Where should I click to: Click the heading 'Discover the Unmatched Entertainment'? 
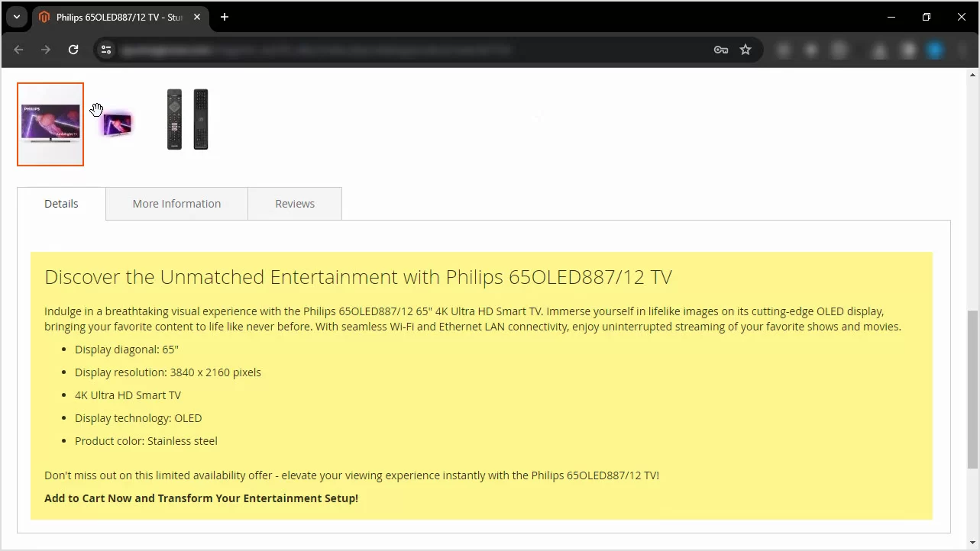point(358,276)
